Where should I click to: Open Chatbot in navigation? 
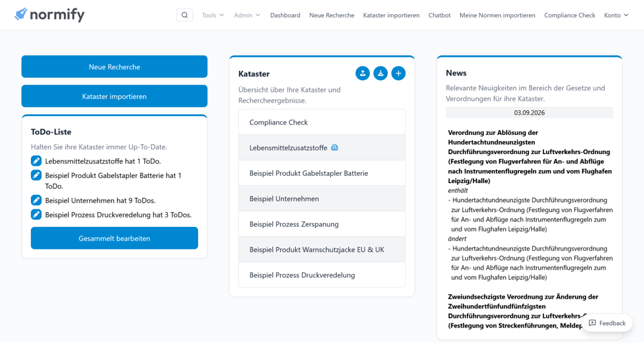point(439,15)
